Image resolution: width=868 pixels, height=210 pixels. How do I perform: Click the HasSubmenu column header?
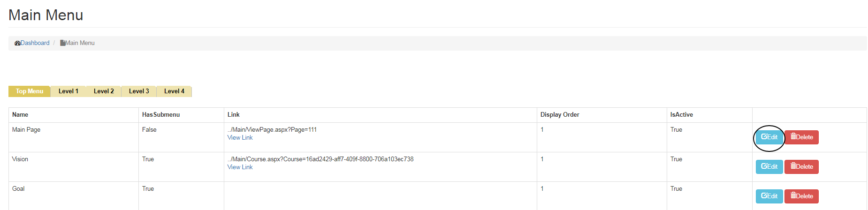[161, 115]
